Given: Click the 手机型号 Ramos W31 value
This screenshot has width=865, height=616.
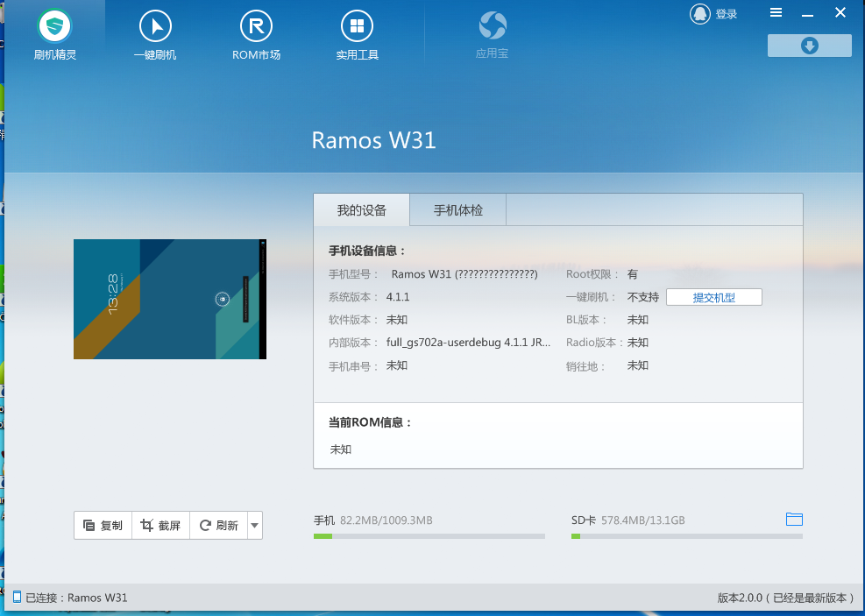Looking at the screenshot, I should click(x=464, y=274).
